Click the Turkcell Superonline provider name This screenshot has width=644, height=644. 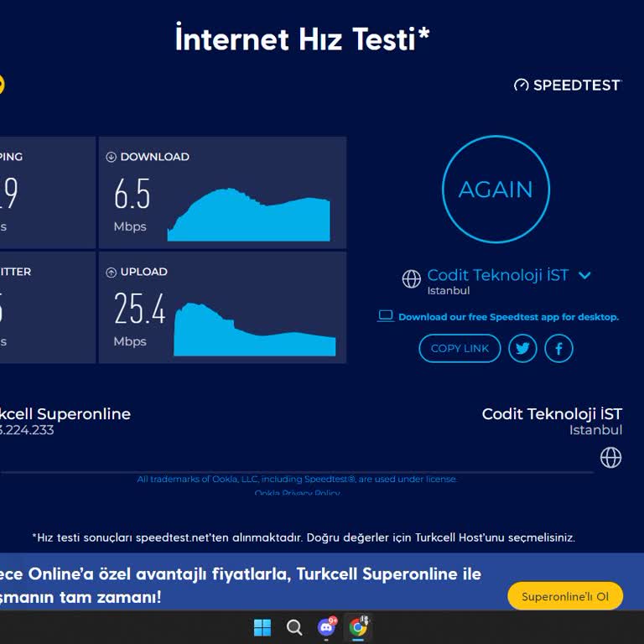65,414
